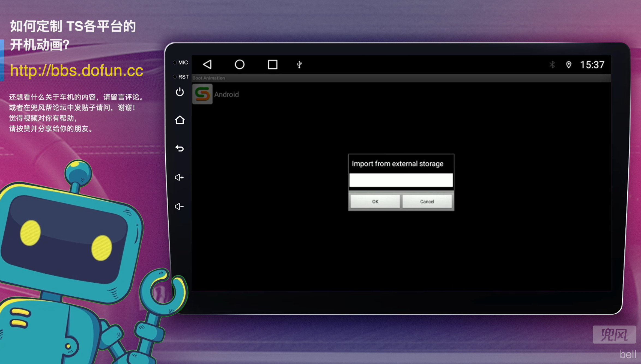Click the USB status icon
The image size is (641, 364).
299,65
